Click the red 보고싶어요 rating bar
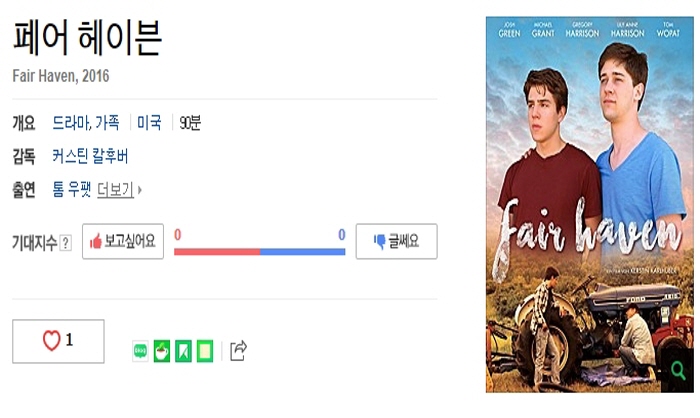700x418 pixels. (x=217, y=251)
